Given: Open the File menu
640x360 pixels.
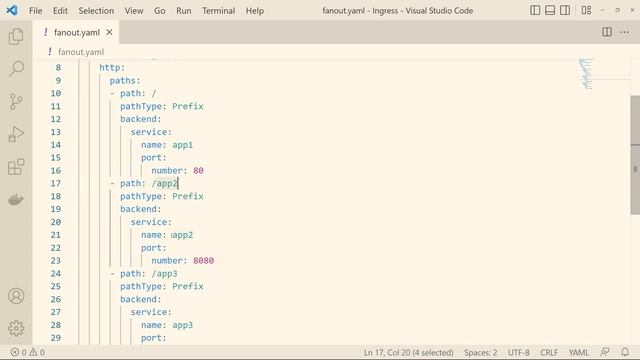Looking at the screenshot, I should [36, 11].
